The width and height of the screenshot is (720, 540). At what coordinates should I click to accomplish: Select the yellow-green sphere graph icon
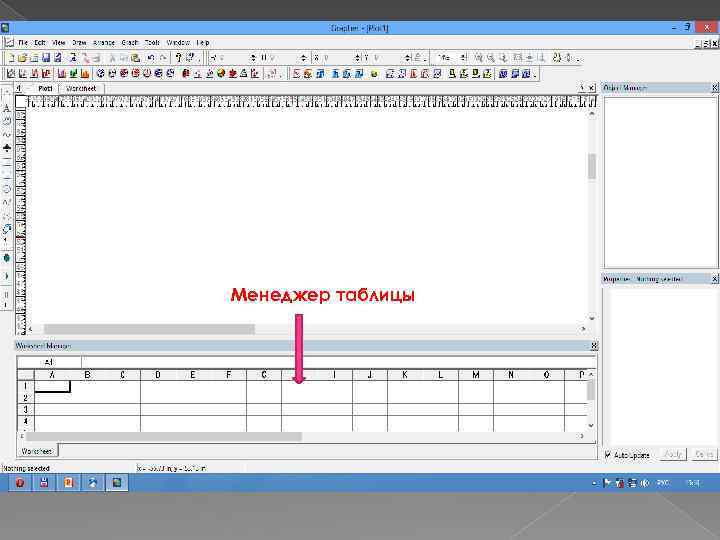[374, 73]
